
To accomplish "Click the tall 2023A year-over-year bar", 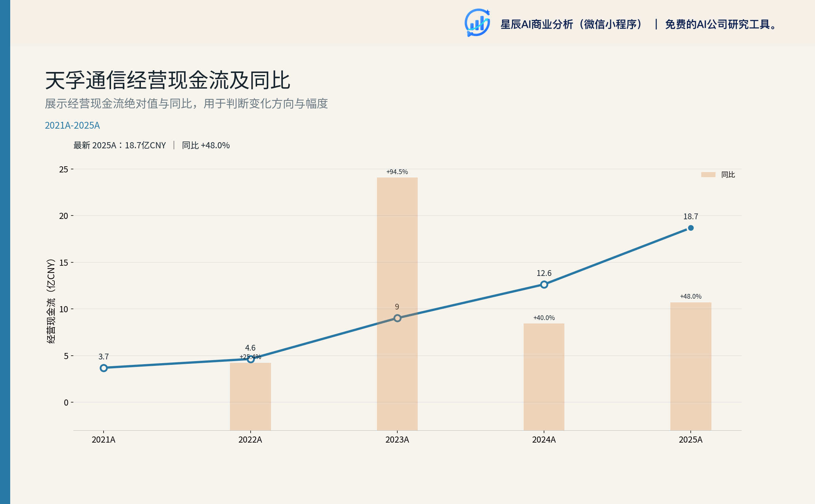I will [397, 304].
